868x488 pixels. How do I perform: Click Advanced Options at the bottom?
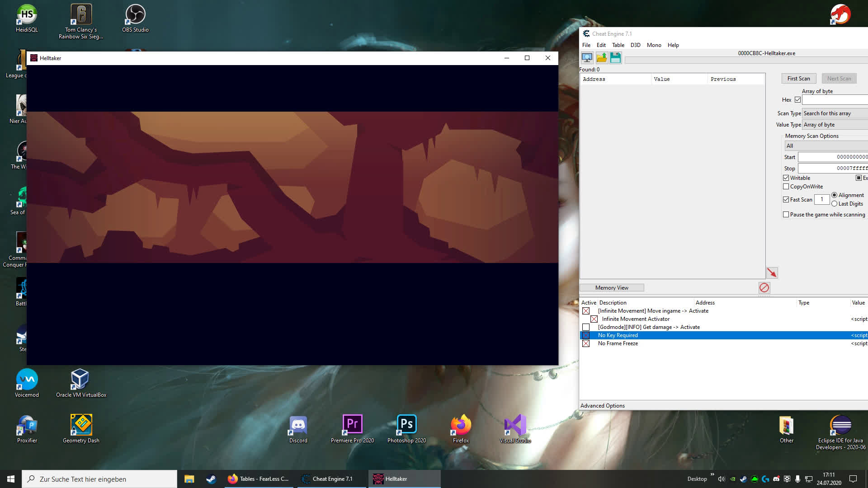click(602, 406)
